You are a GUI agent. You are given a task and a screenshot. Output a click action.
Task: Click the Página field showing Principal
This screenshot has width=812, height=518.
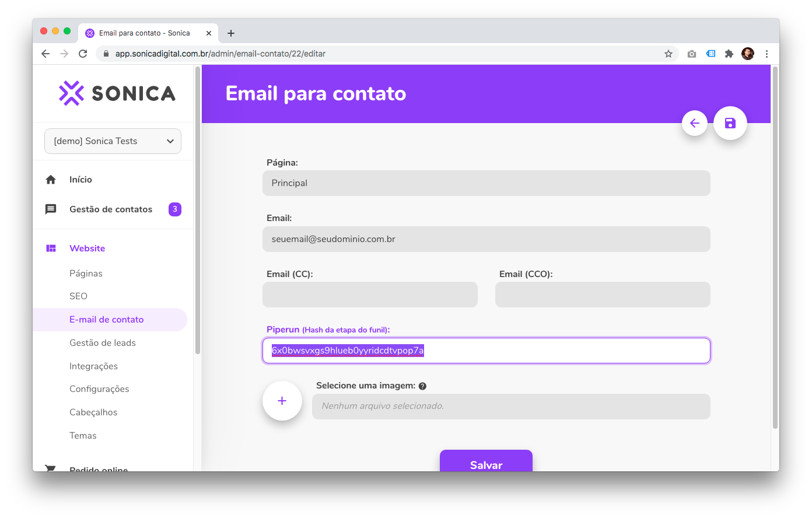pos(487,183)
